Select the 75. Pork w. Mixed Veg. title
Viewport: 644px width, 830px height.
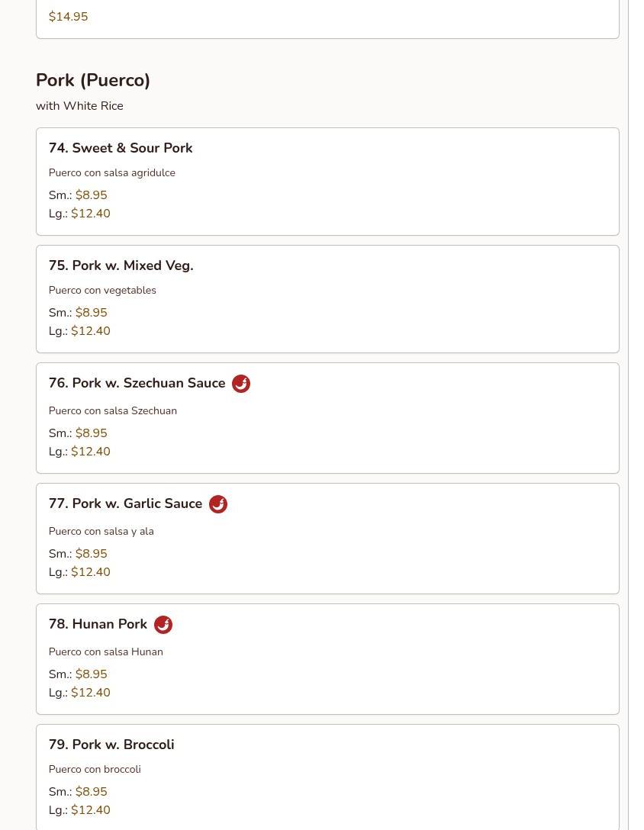click(121, 265)
